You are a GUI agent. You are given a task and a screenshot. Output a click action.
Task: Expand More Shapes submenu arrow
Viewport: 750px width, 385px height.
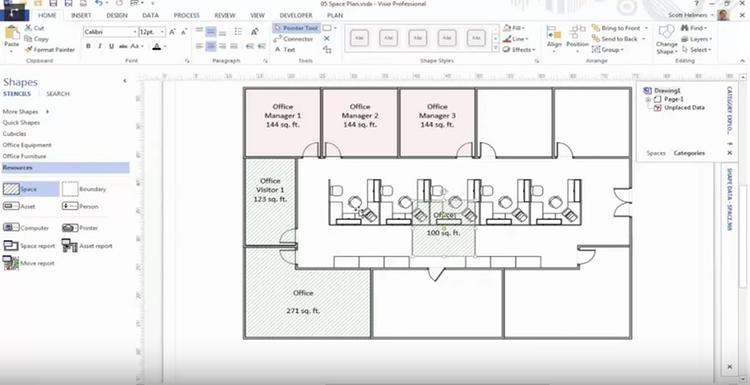coord(47,111)
